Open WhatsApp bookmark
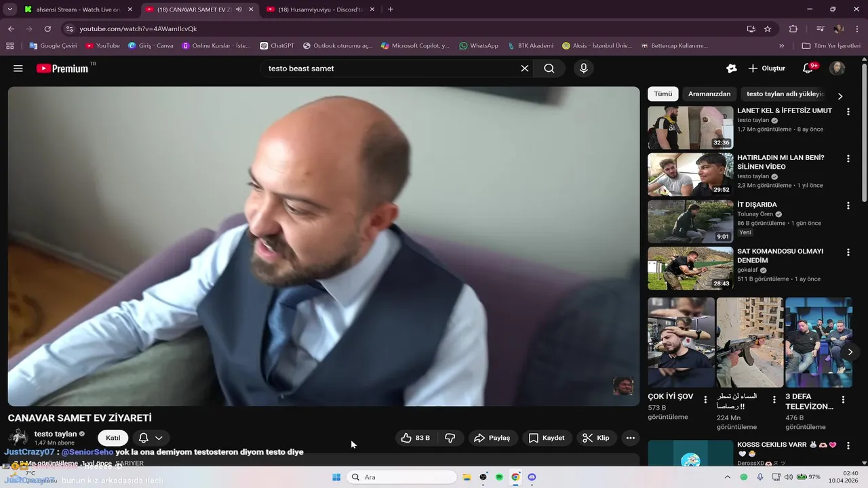868x488 pixels. coord(478,45)
